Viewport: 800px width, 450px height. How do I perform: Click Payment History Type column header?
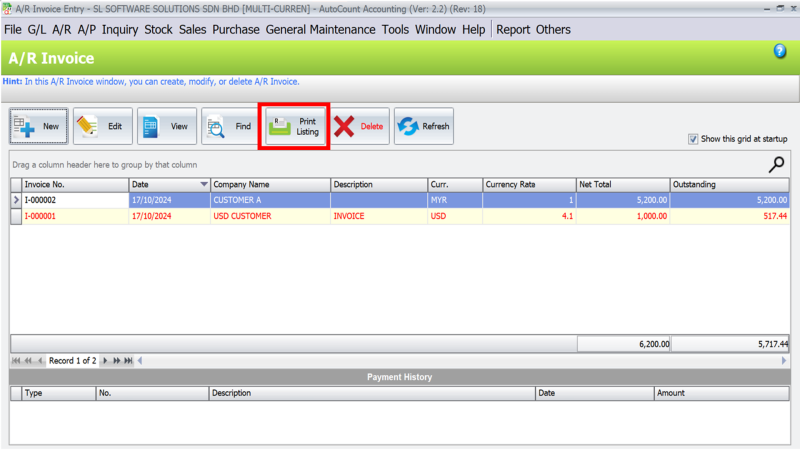click(58, 393)
